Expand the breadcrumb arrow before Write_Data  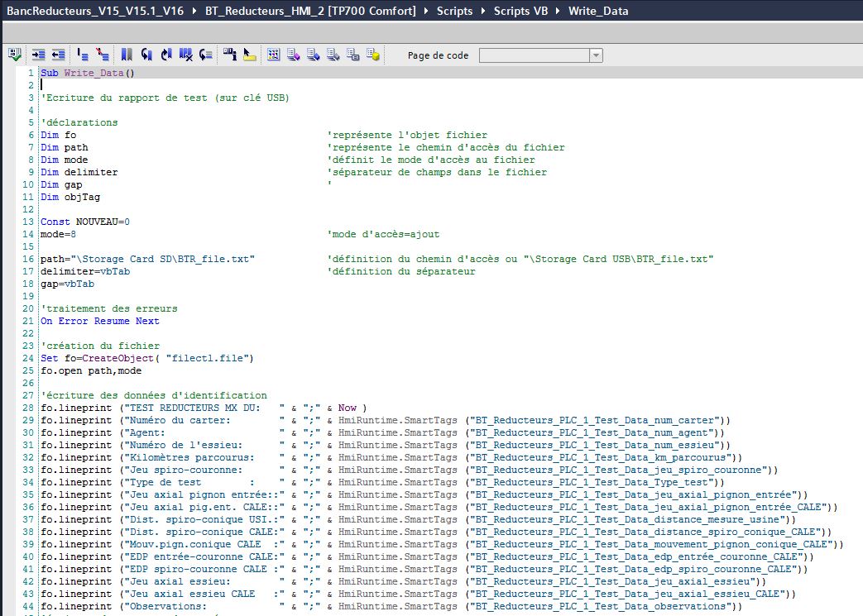click(559, 12)
